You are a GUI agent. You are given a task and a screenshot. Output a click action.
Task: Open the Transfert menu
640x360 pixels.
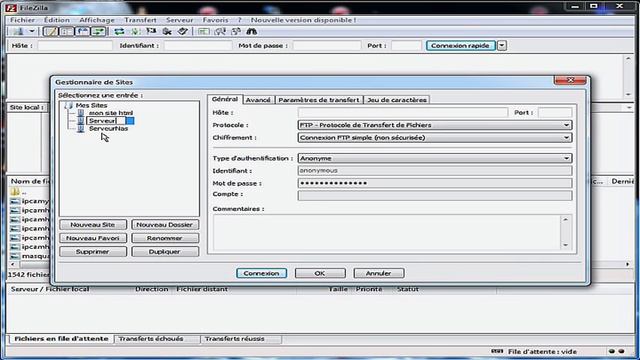(140, 20)
